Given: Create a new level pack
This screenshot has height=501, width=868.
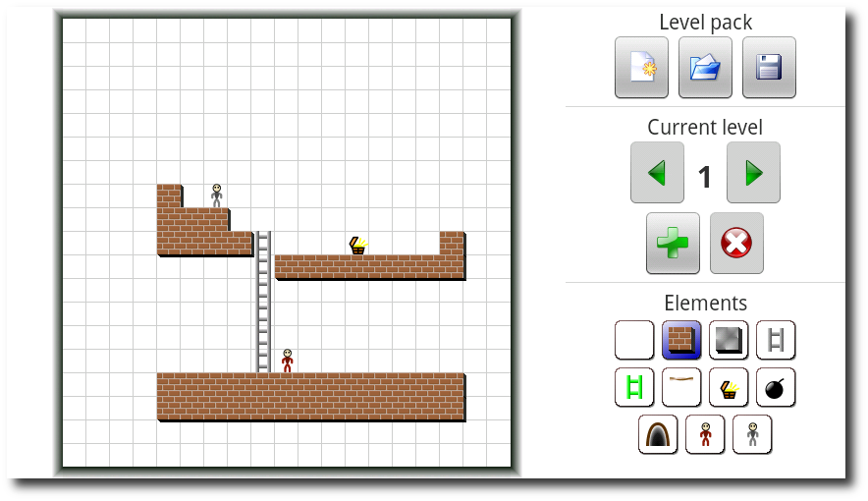Looking at the screenshot, I should coord(641,68).
